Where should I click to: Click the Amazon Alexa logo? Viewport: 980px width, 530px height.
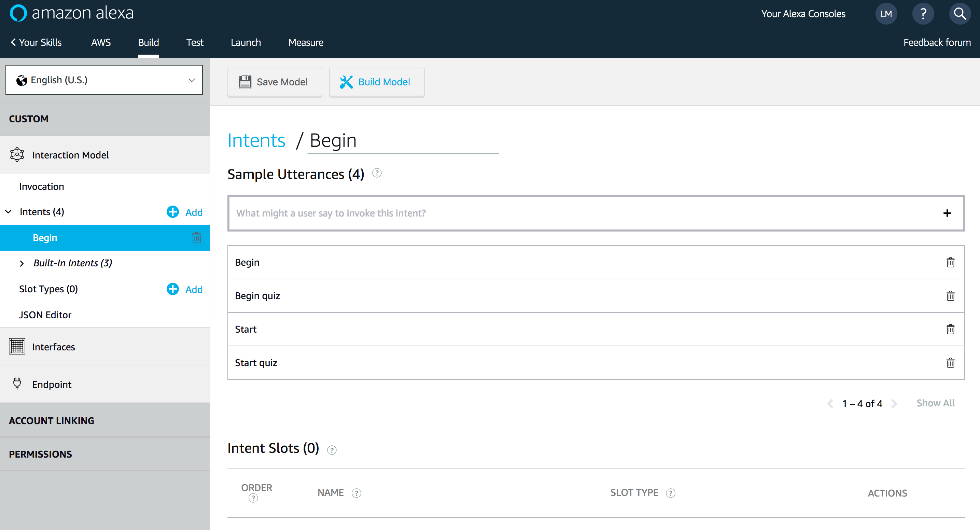71,13
